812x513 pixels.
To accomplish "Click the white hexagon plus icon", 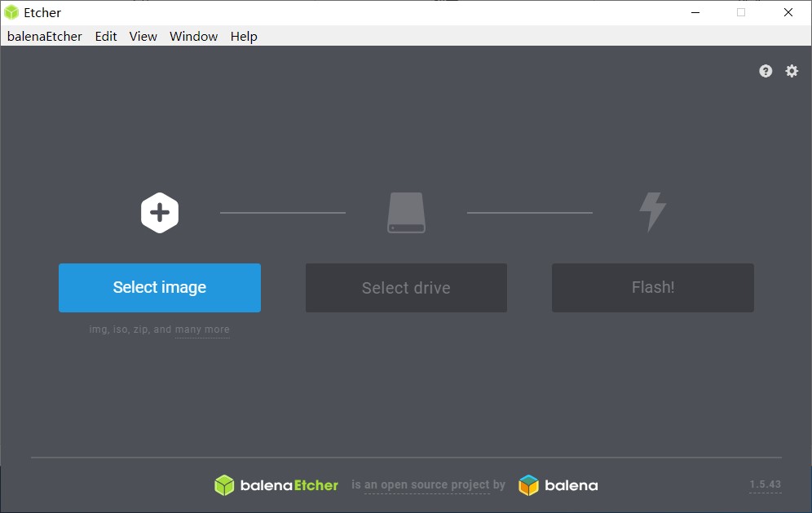I will [x=160, y=212].
